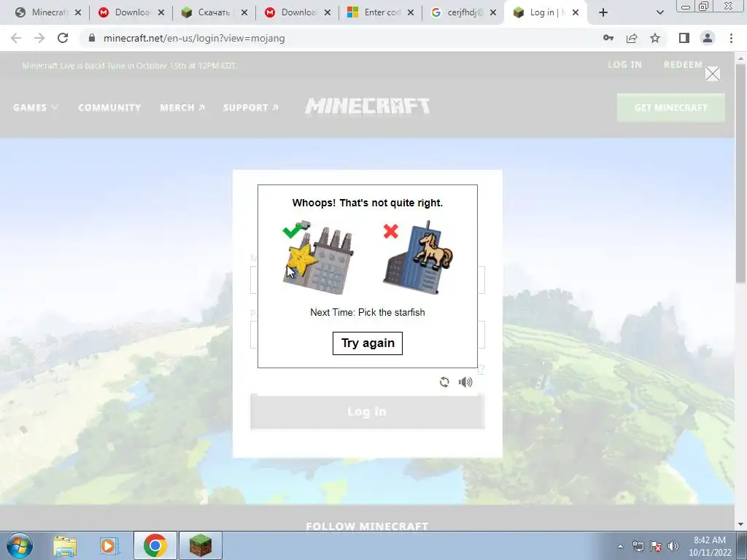Open the volume tray icon

click(x=673, y=546)
